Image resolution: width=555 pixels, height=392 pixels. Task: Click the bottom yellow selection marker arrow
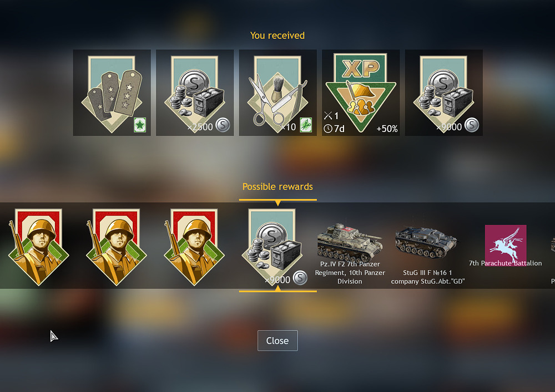click(x=278, y=288)
